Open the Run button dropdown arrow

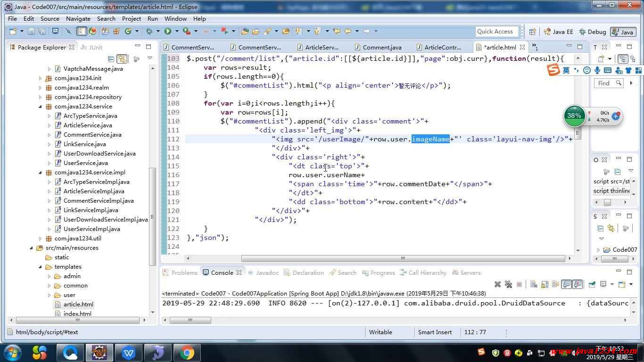(x=177, y=31)
